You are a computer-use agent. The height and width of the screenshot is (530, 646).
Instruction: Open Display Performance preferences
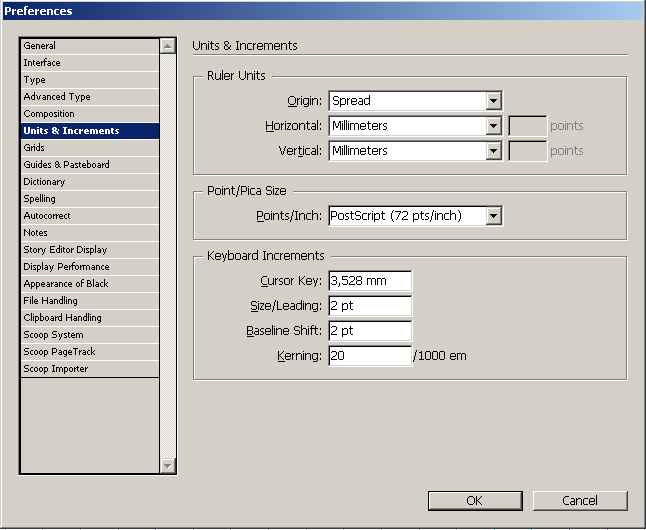[x=90, y=267]
